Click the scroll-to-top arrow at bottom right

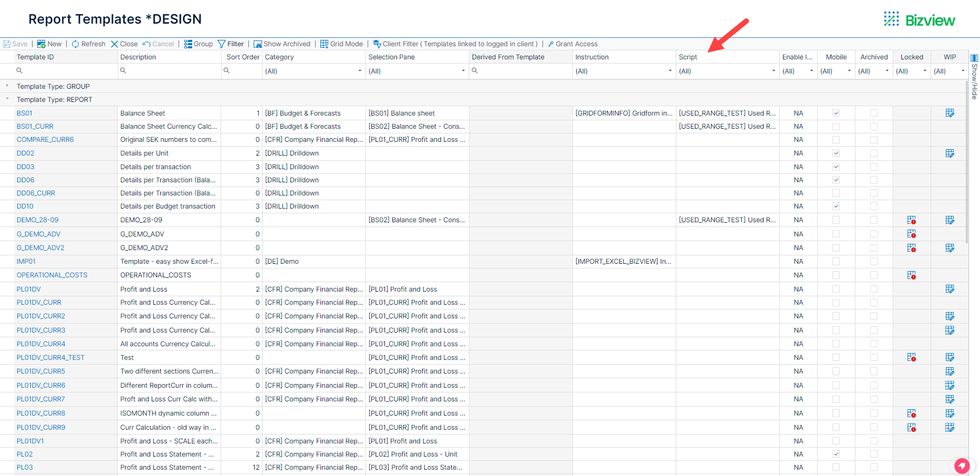coord(963,465)
